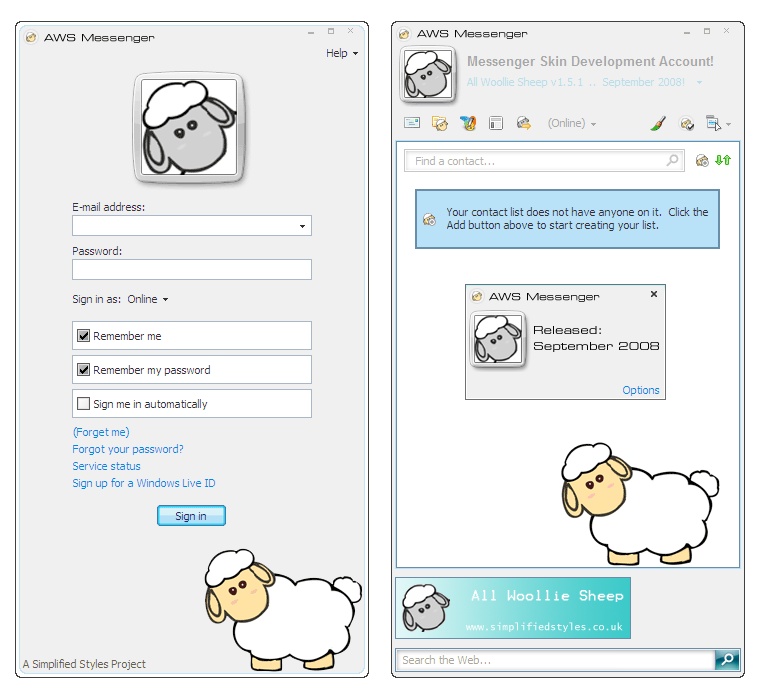The width and height of the screenshot is (760, 700).
Task: Open the Service status link
Action: (x=106, y=466)
